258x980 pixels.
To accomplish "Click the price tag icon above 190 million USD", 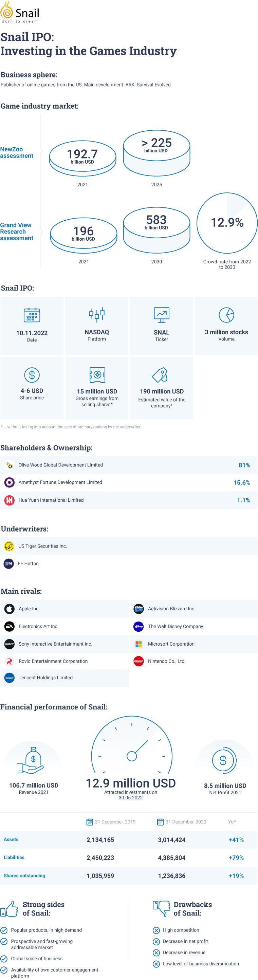I will coord(160,375).
